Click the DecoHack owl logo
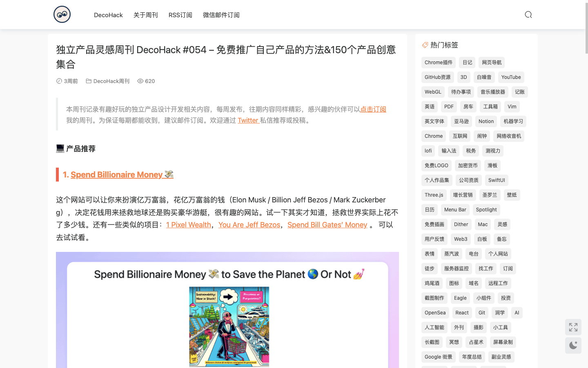The height and width of the screenshot is (368, 588). click(62, 14)
